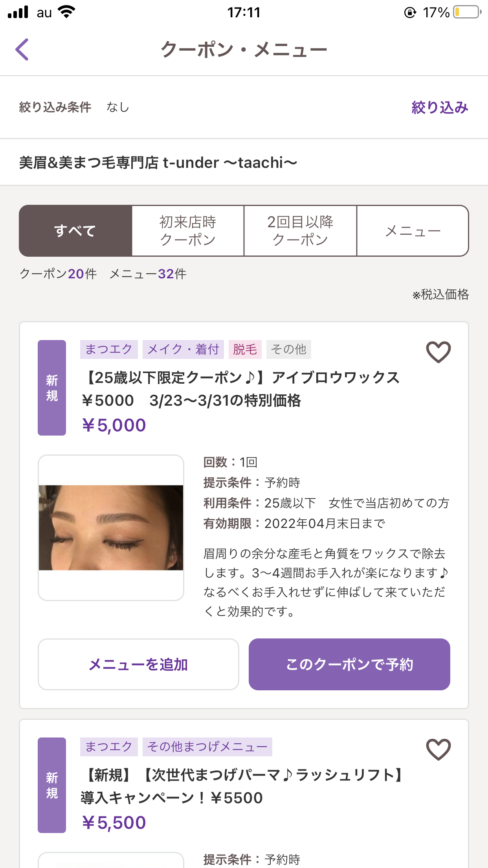
Task: Open the メニュー tab
Action: point(413,231)
